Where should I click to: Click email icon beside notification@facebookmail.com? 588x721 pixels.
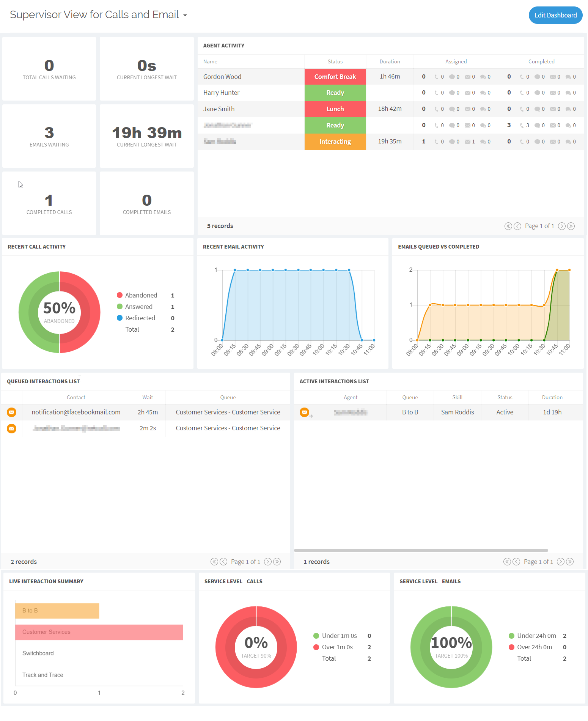point(12,412)
